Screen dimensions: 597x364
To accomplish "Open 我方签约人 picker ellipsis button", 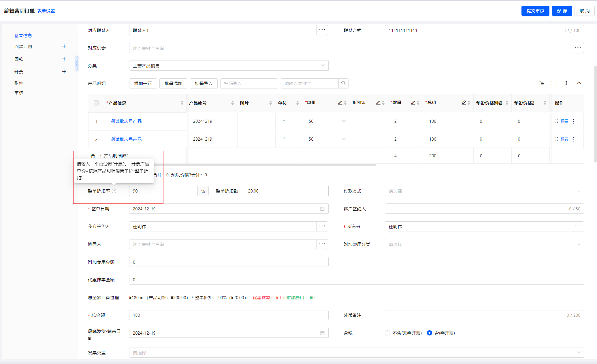I will click(x=322, y=226).
